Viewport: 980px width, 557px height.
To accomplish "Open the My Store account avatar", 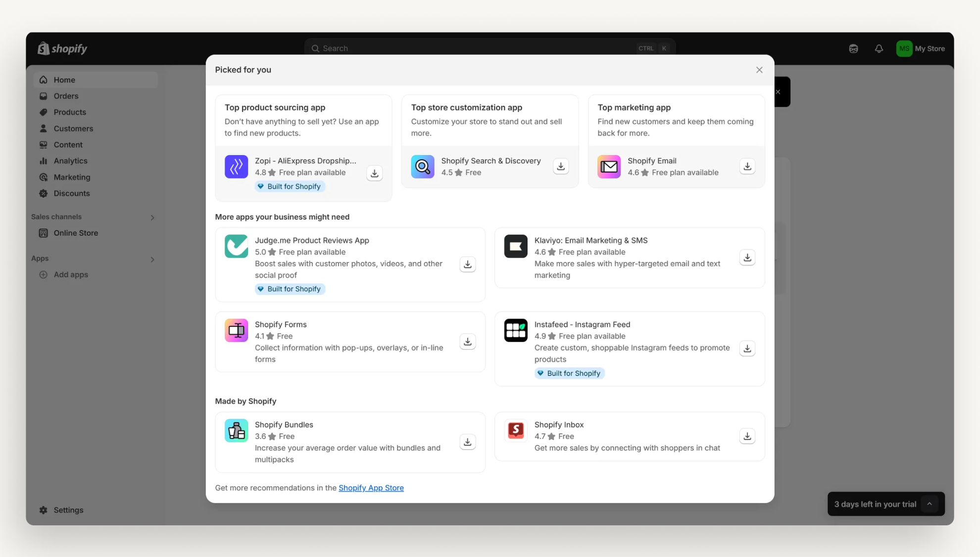I will point(904,48).
